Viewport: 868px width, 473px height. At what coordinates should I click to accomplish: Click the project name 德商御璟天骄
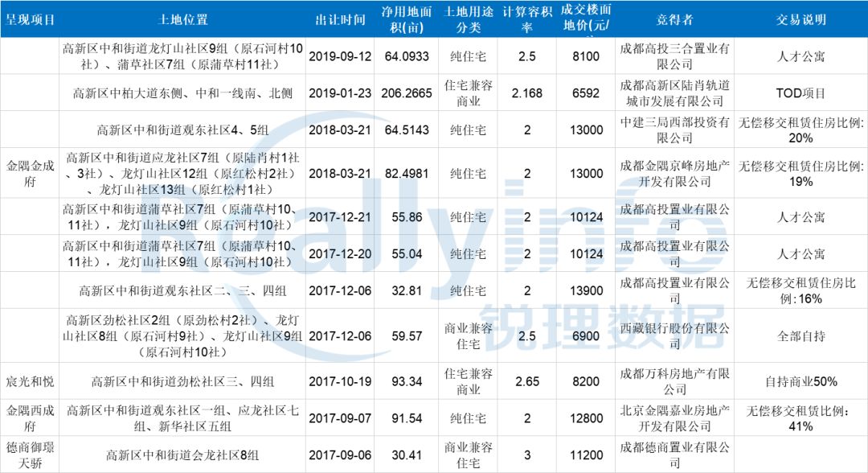30,454
